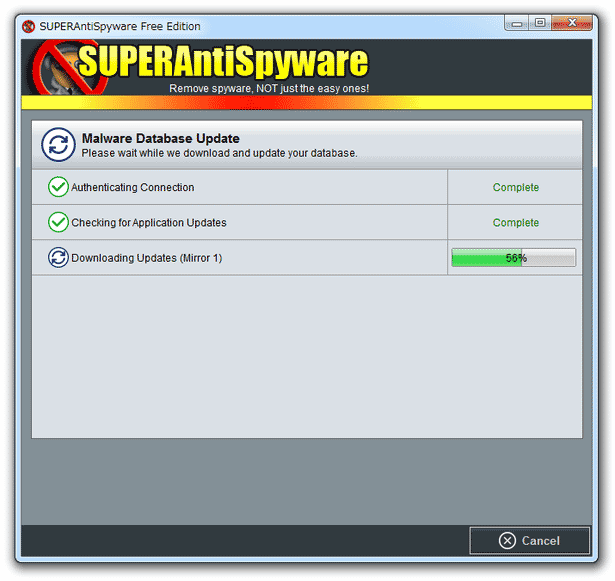Image resolution: width=615 pixels, height=581 pixels.
Task: Click the Complete status for Checking Application Updates
Action: (x=515, y=222)
